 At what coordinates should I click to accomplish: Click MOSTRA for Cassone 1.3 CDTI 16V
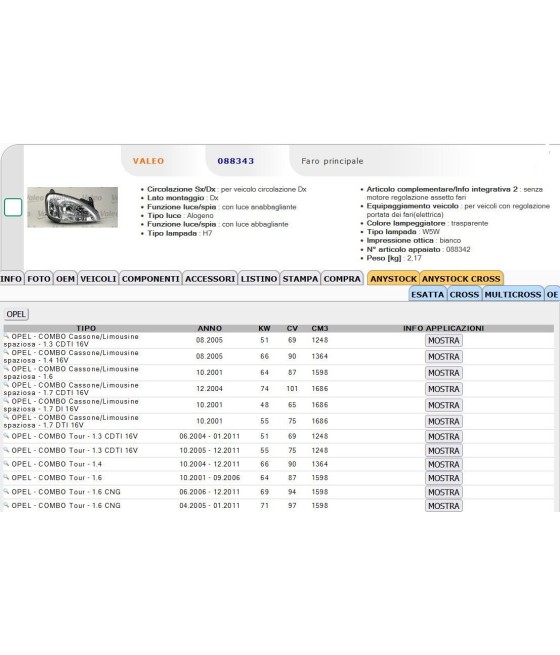(443, 340)
